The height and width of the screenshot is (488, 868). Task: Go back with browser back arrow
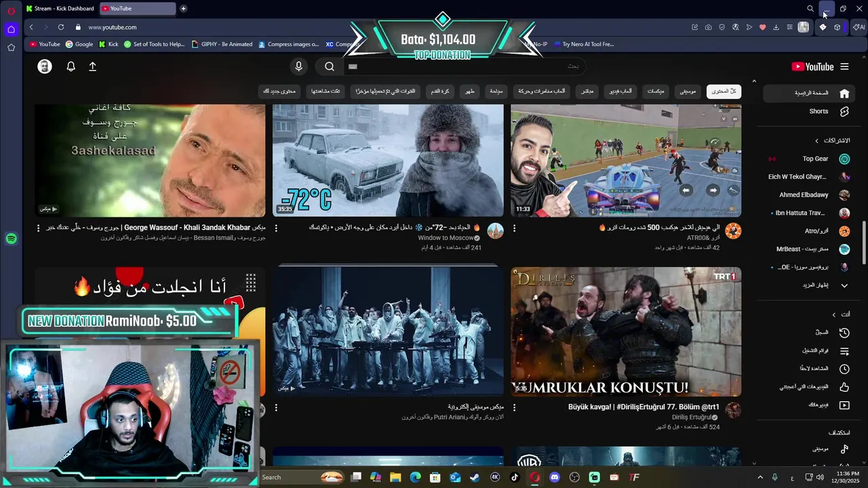tap(31, 27)
